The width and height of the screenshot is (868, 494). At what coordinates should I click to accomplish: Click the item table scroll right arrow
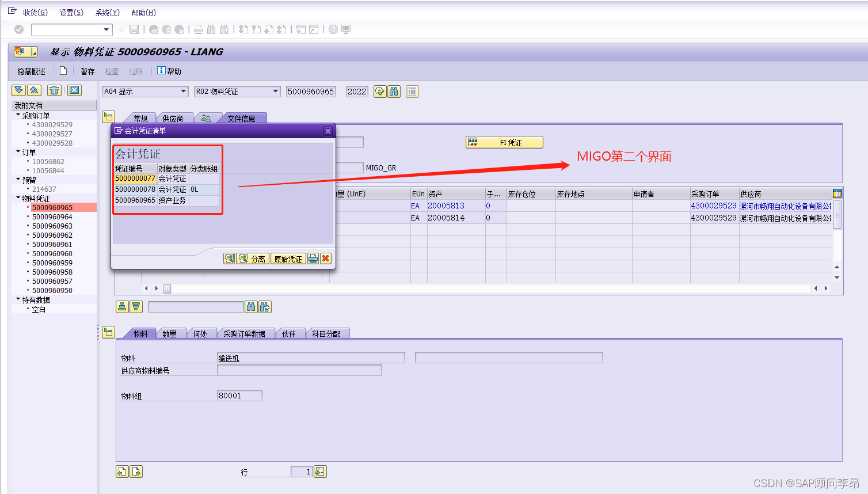click(826, 288)
